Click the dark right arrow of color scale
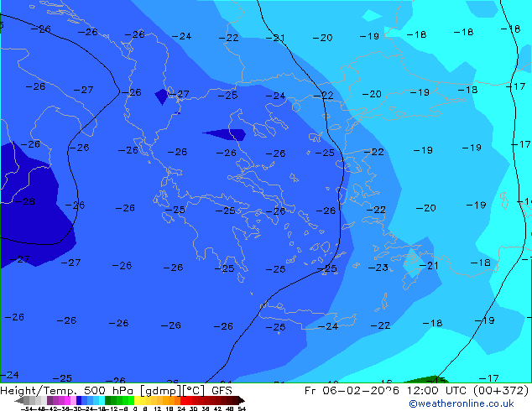 click(241, 400)
